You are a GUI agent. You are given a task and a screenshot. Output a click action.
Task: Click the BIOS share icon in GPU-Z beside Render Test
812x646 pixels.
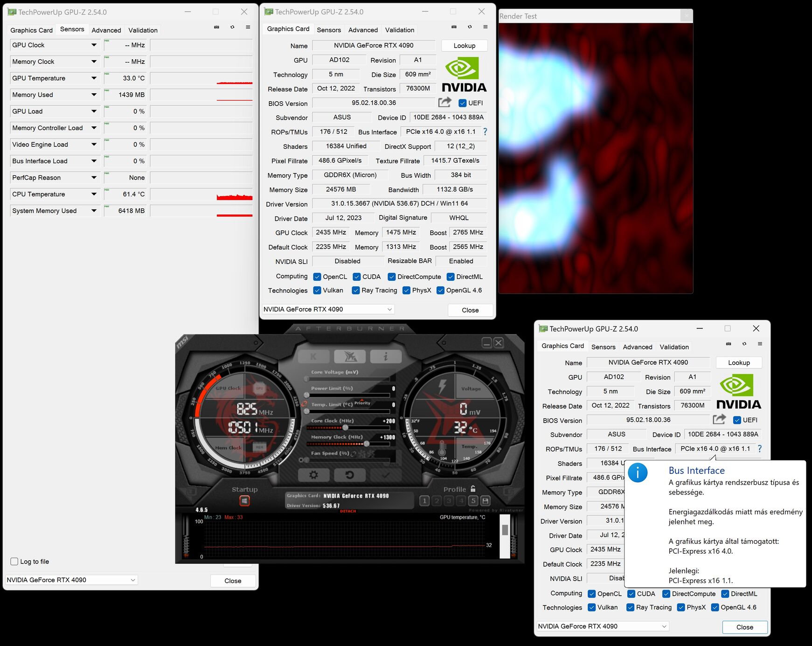point(445,102)
